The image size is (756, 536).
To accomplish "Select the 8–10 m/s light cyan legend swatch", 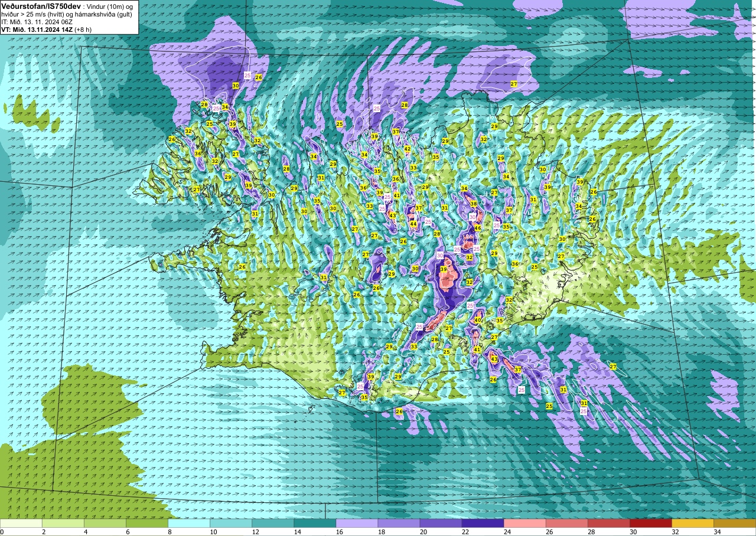I will pos(189,523).
